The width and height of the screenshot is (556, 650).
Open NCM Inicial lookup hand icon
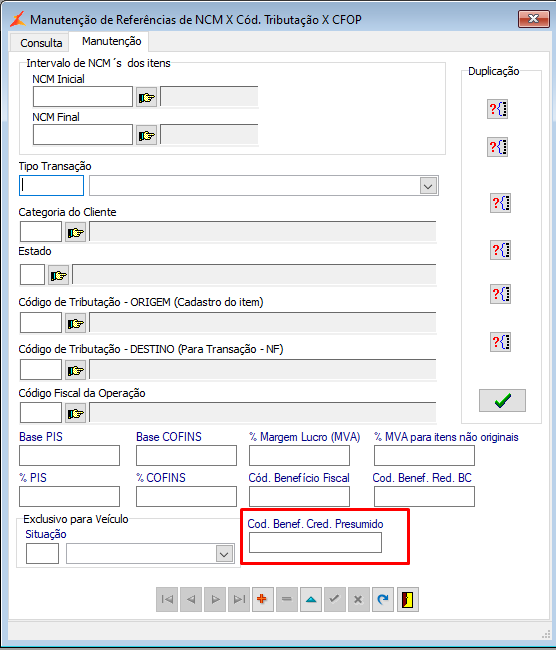pos(146,97)
